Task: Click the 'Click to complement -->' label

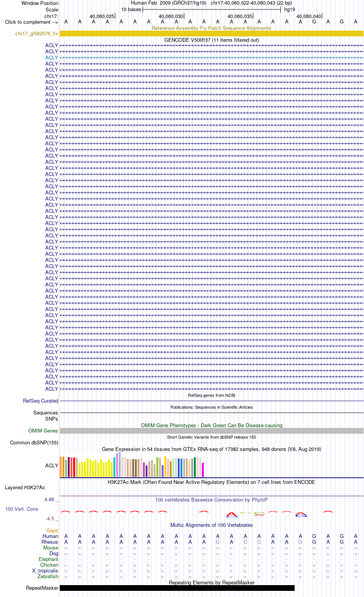Action: click(31, 22)
